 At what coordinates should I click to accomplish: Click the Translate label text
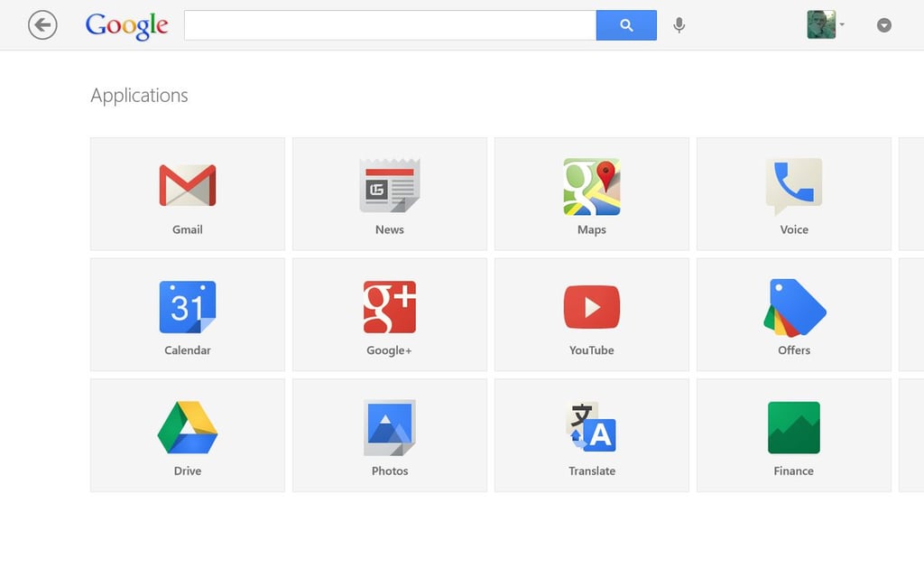(592, 471)
